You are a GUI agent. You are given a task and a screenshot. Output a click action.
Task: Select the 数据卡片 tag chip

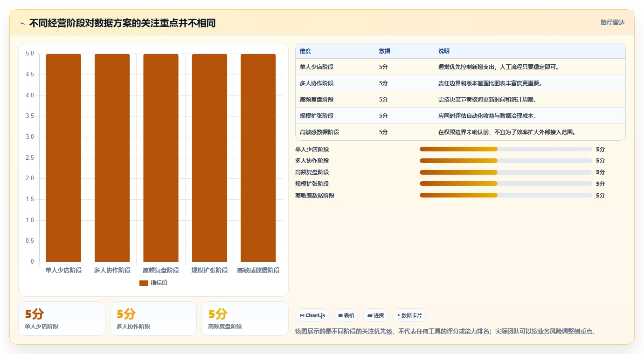[x=409, y=315]
